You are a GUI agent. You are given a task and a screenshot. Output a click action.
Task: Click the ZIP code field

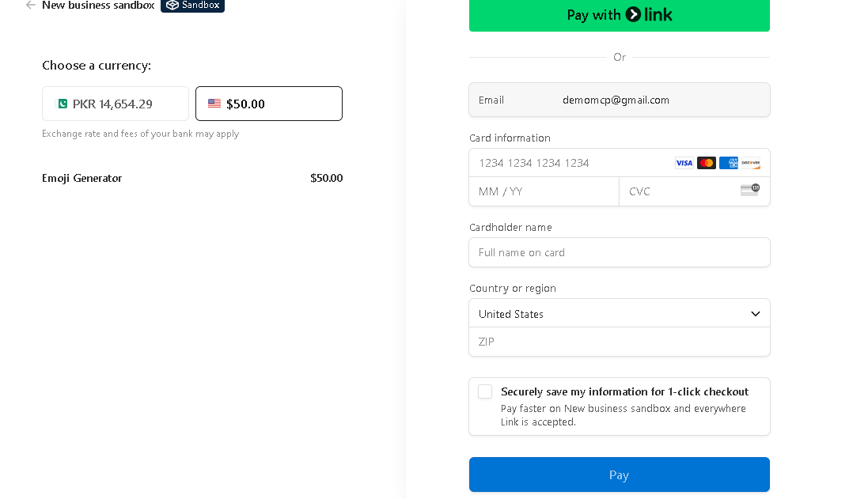tap(619, 342)
